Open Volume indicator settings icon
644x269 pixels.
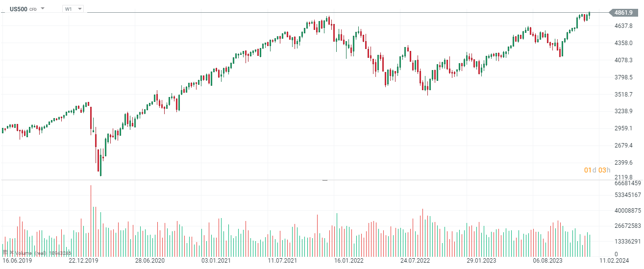point(5,253)
